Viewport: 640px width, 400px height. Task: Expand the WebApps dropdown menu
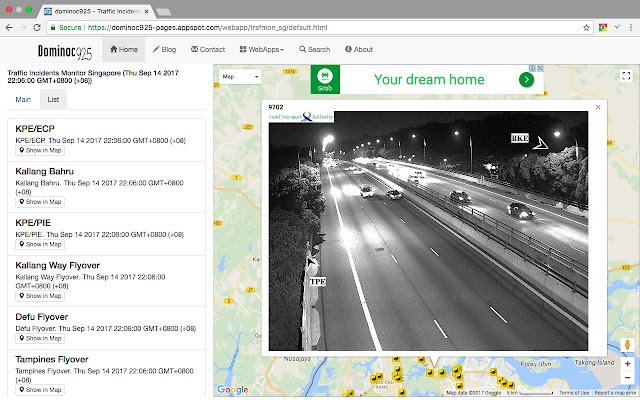pyautogui.click(x=262, y=49)
